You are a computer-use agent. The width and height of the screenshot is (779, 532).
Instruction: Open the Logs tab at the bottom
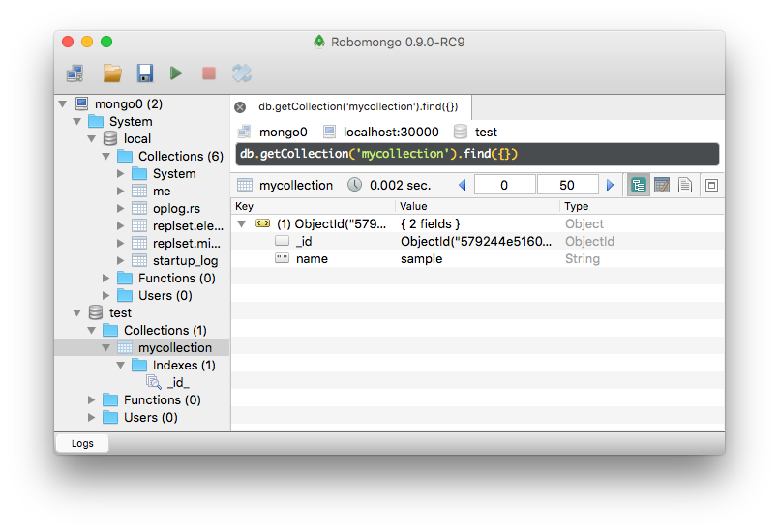[x=82, y=443]
